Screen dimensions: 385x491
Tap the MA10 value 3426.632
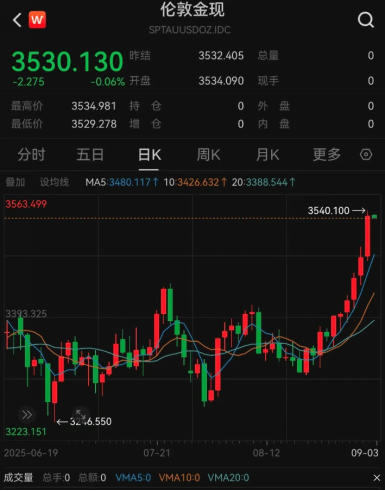(198, 182)
